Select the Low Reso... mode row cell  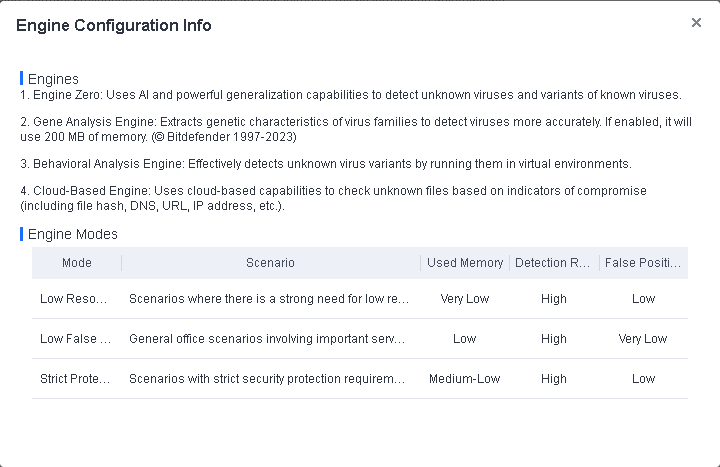(x=76, y=299)
